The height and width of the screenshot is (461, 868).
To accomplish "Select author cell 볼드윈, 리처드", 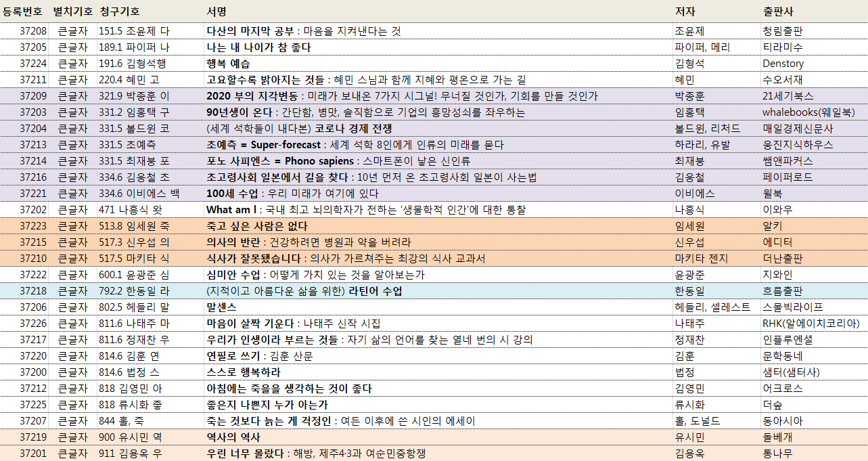I will tap(708, 129).
